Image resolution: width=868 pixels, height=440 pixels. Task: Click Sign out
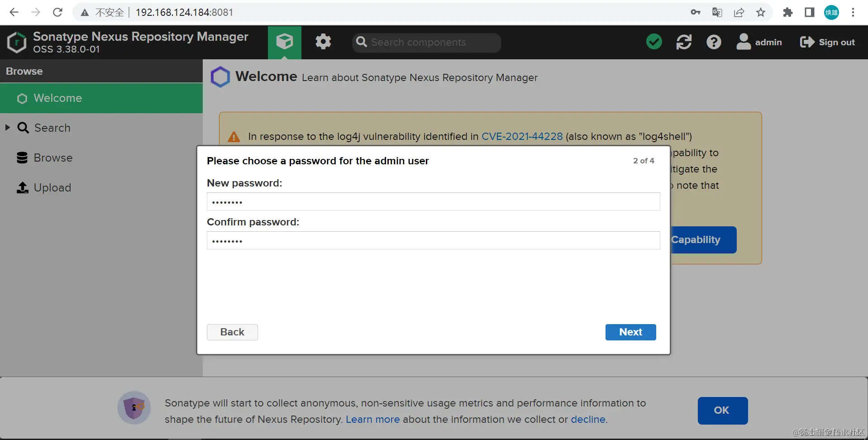[827, 42]
